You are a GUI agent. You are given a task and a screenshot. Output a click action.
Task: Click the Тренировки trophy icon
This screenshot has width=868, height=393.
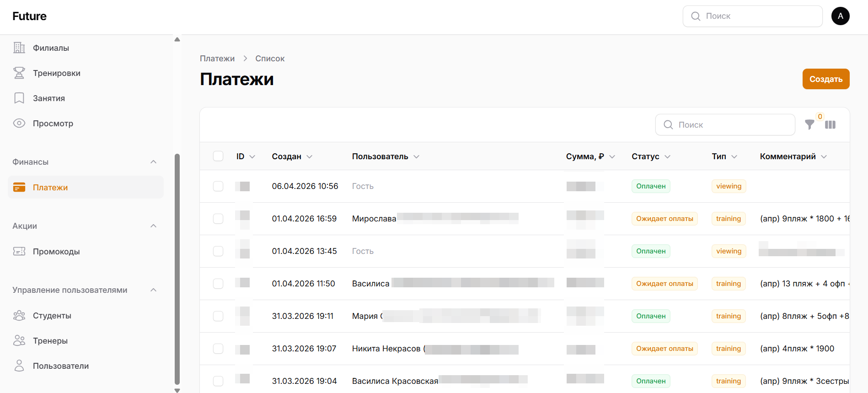[19, 73]
